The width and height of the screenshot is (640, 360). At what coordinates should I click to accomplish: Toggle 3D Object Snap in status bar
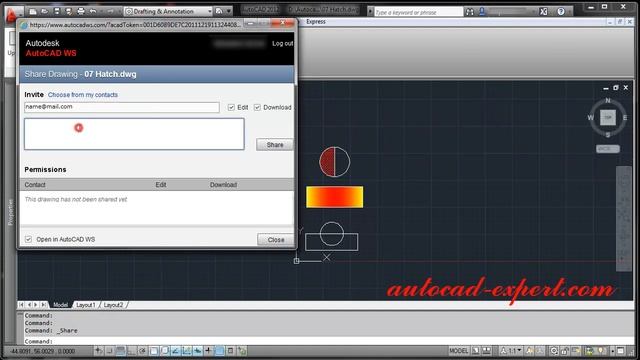pyautogui.click(x=164, y=351)
